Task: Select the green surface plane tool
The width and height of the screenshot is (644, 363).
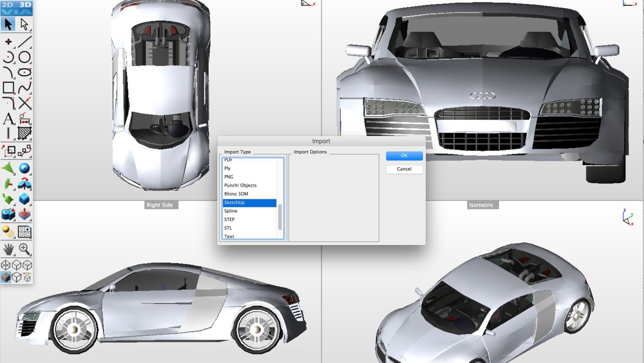Action: pos(8,168)
